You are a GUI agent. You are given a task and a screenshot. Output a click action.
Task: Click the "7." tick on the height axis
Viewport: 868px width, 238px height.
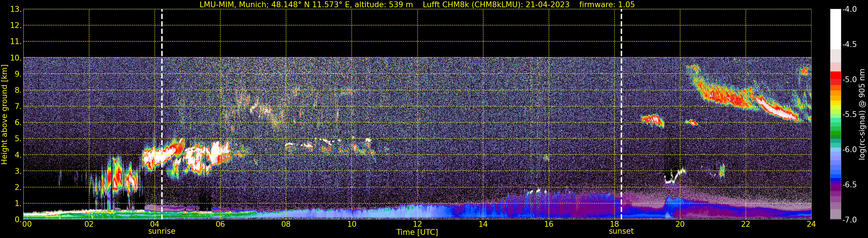(x=18, y=107)
